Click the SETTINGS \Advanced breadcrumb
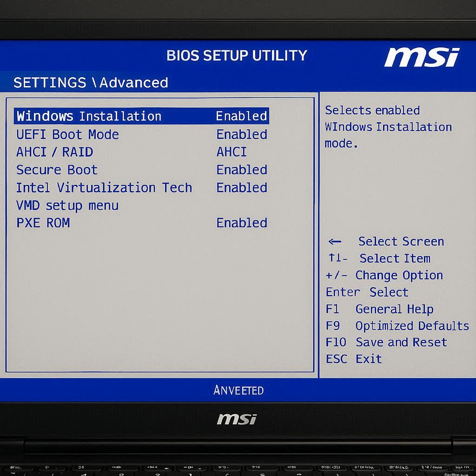 (91, 83)
